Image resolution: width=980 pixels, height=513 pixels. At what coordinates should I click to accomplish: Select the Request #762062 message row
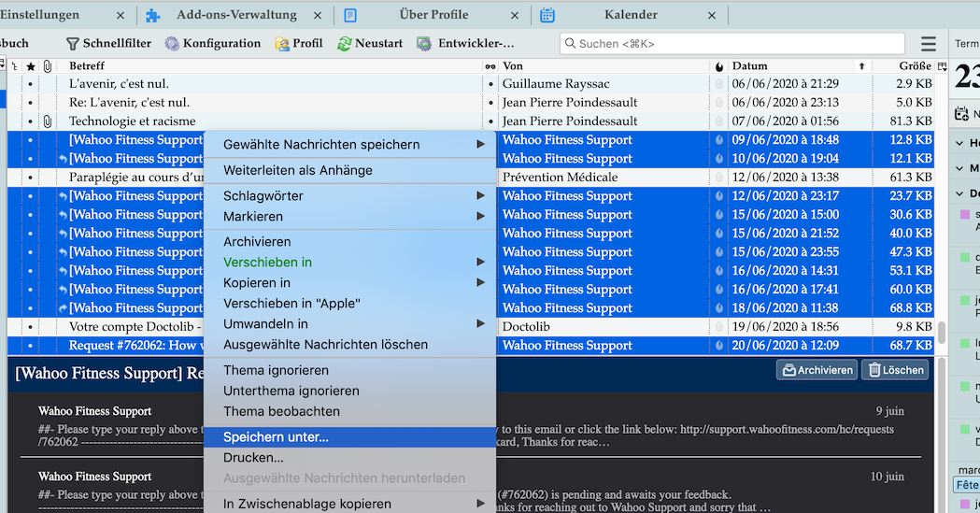470,346
